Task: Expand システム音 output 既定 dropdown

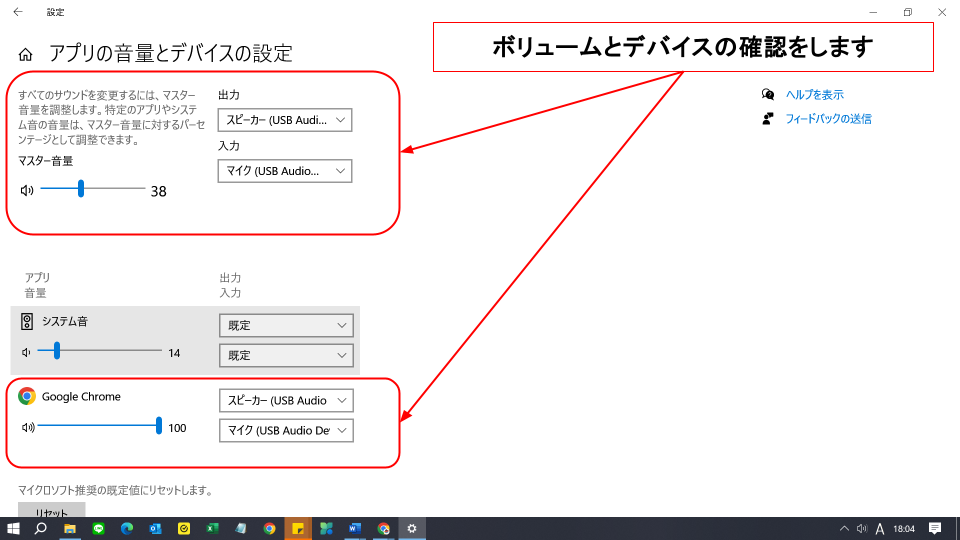Action: click(286, 325)
